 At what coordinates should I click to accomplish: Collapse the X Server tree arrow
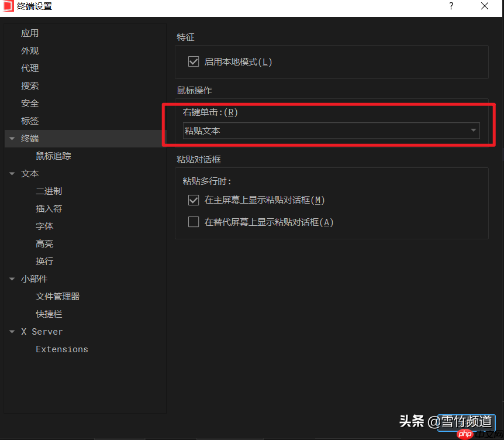pyautogui.click(x=12, y=332)
